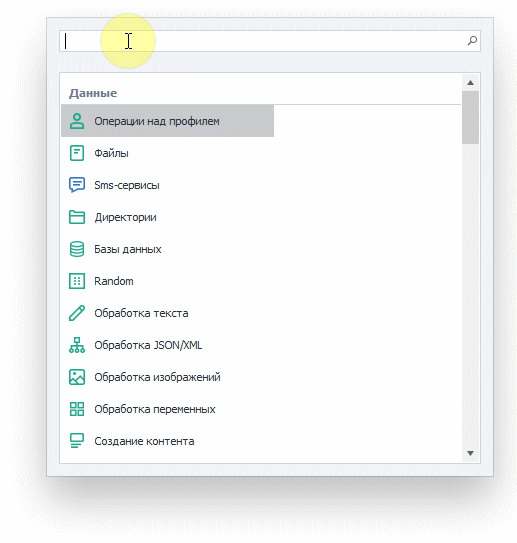Viewport: 517px width, 543px height.
Task: Click the vertical scrollbar thumb
Action: [x=470, y=117]
